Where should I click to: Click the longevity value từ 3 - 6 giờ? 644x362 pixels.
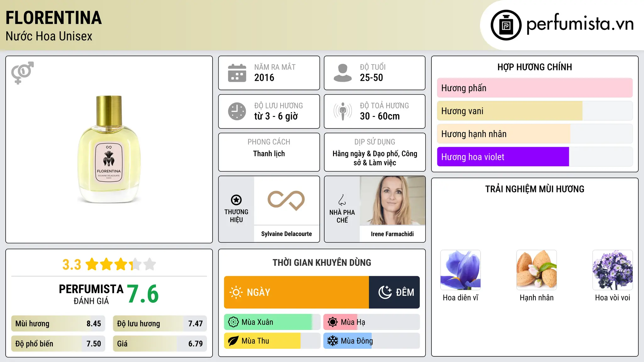pos(276,116)
